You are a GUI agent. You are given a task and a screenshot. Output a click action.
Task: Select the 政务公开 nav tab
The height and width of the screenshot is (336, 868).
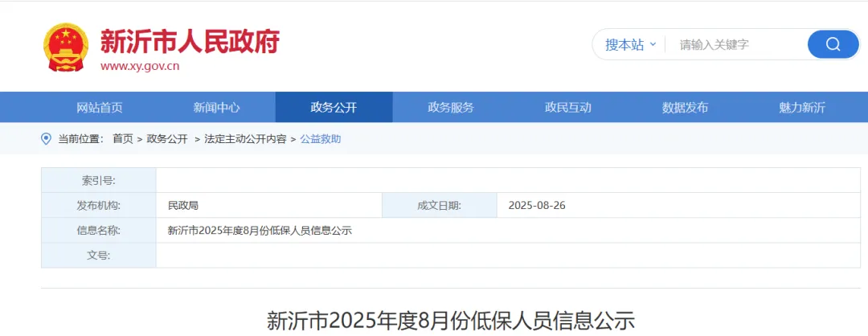tap(334, 108)
